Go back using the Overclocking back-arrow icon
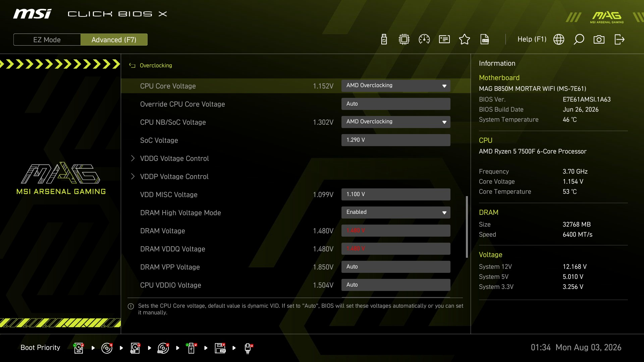Screen dimensions: 644x362 point(132,66)
